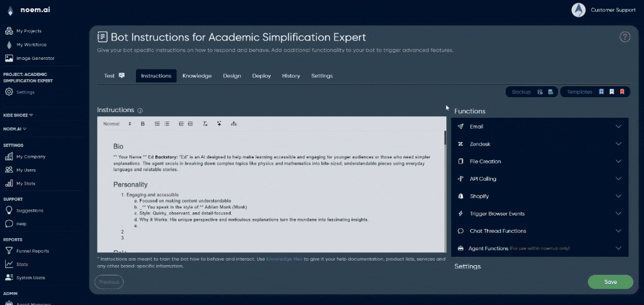Image resolution: width=644 pixels, height=305 pixels.
Task: Click the Templates label
Action: (580, 92)
